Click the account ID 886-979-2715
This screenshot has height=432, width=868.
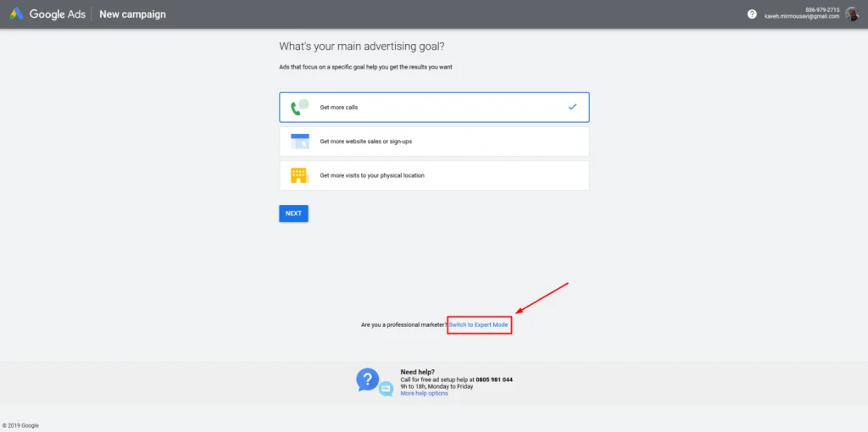pos(822,10)
